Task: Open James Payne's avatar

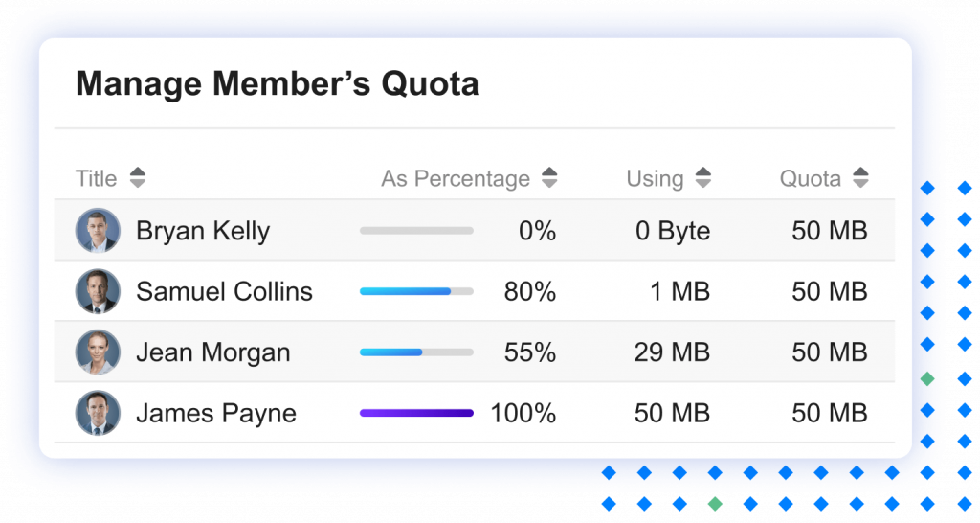Action: point(98,413)
